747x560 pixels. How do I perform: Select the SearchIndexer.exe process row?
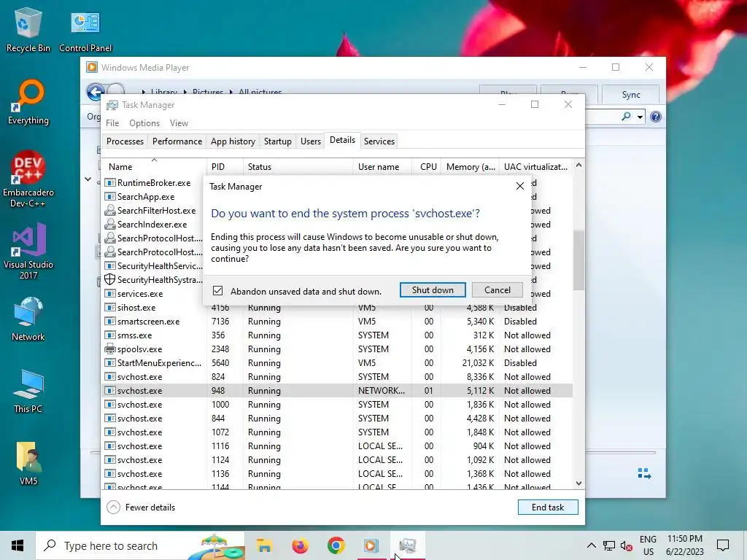coord(152,225)
